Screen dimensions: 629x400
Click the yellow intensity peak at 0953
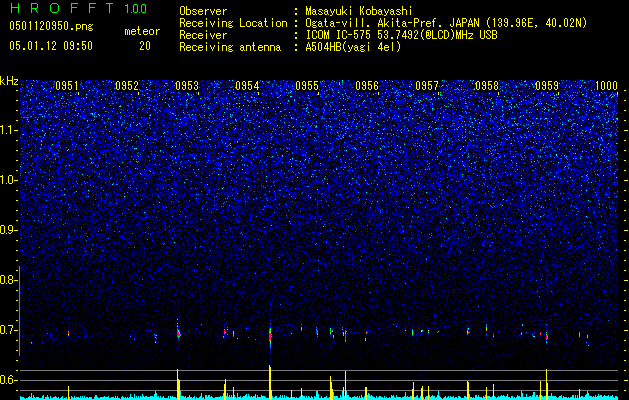tap(178, 384)
